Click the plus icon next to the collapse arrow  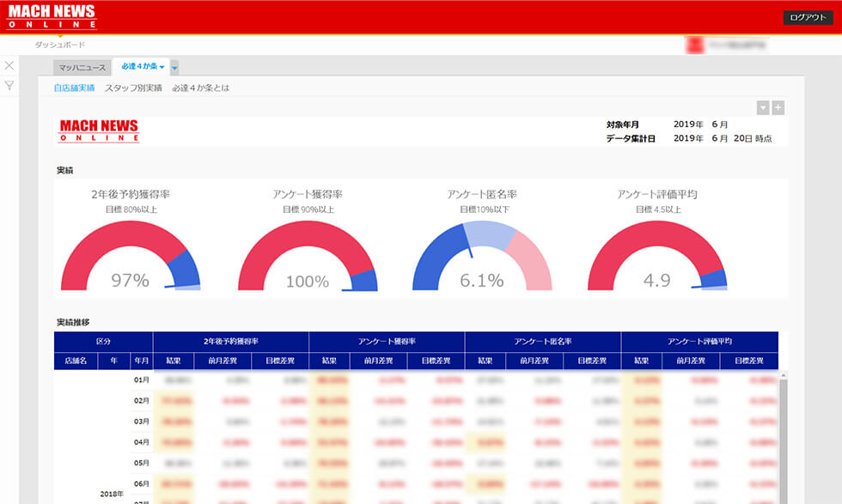point(778,107)
